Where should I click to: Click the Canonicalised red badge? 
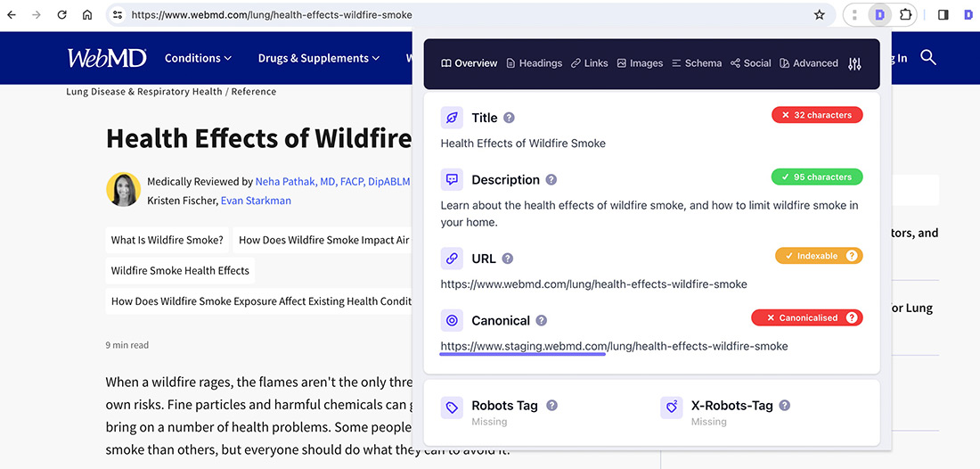pyautogui.click(x=807, y=317)
